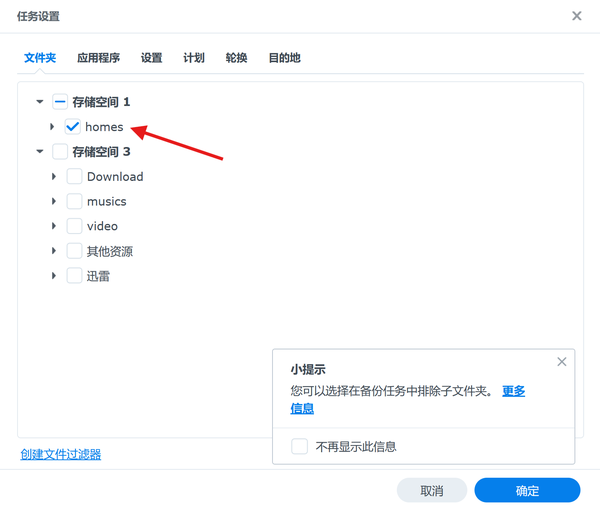Image resolution: width=600 pixels, height=510 pixels.
Task: Enable 不再显示此信息 checkbox
Action: 299,446
